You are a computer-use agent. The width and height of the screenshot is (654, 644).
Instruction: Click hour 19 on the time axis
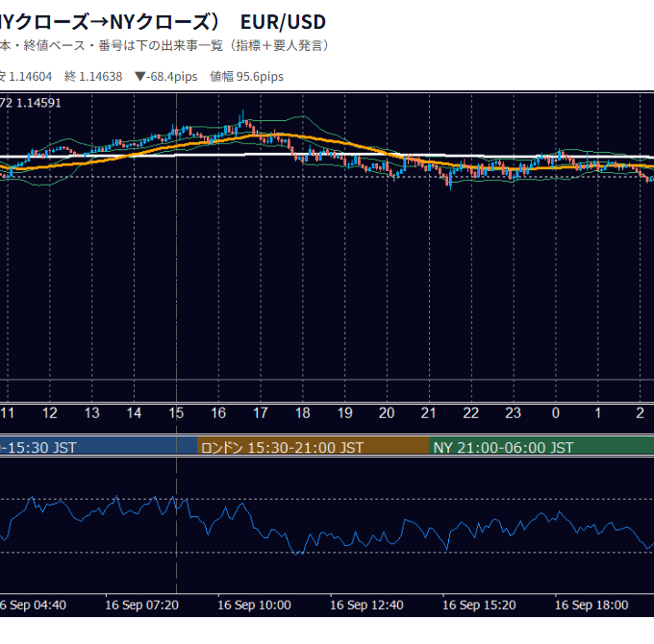click(x=344, y=413)
